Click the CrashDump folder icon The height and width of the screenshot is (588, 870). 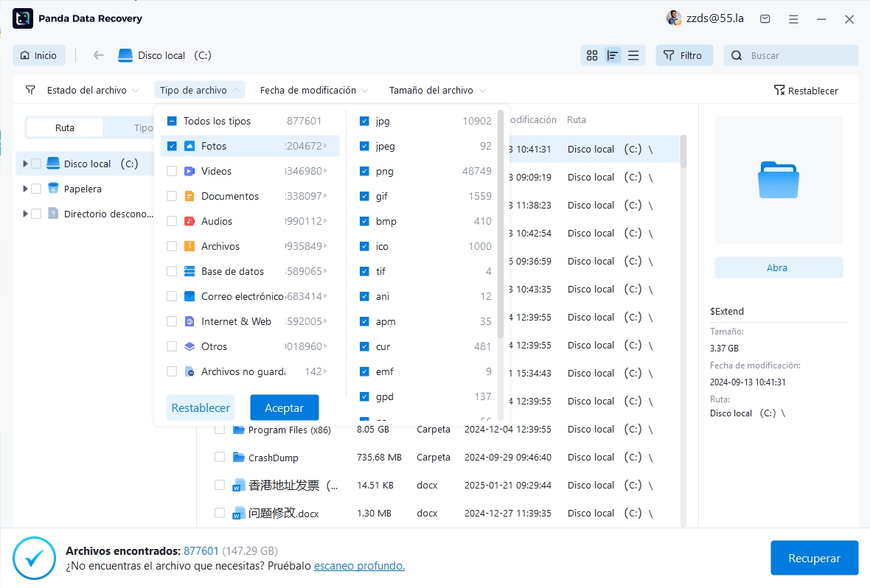tap(239, 457)
